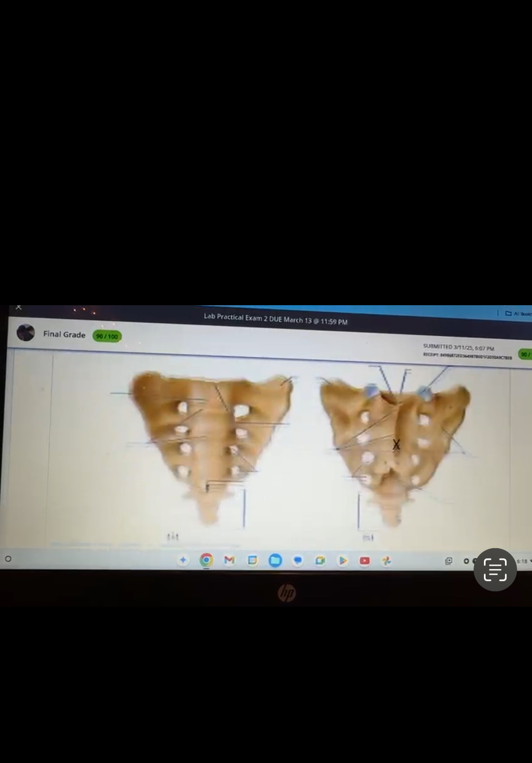Screen dimensions: 532x763
Task: Open the Google Messages app icon
Action: tap(297, 561)
